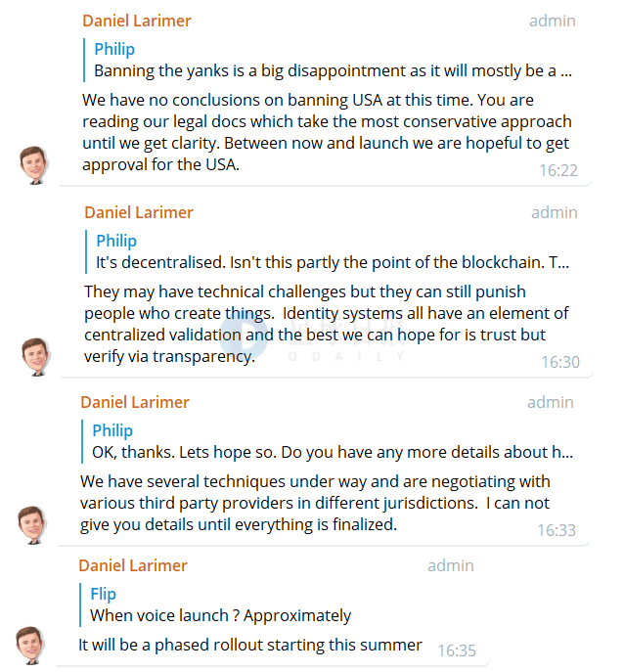Click the avatar beside the 16:30 message
The height and width of the screenshot is (672, 624).
36,357
